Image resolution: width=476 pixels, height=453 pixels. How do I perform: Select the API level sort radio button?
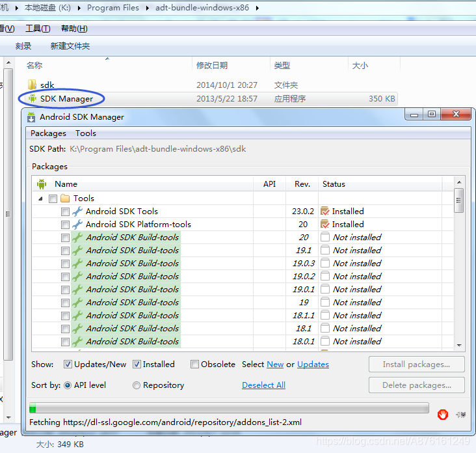click(x=68, y=385)
